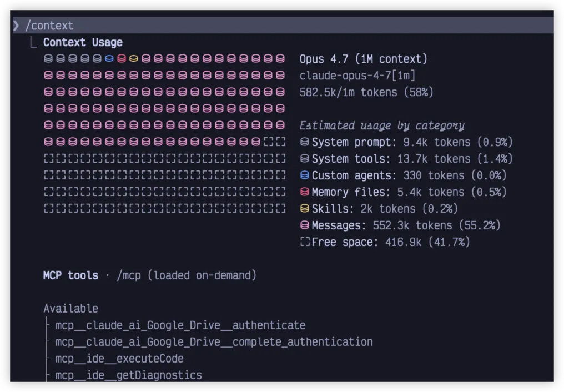Click the MCP tools heading
The image size is (564, 392).
click(70, 275)
